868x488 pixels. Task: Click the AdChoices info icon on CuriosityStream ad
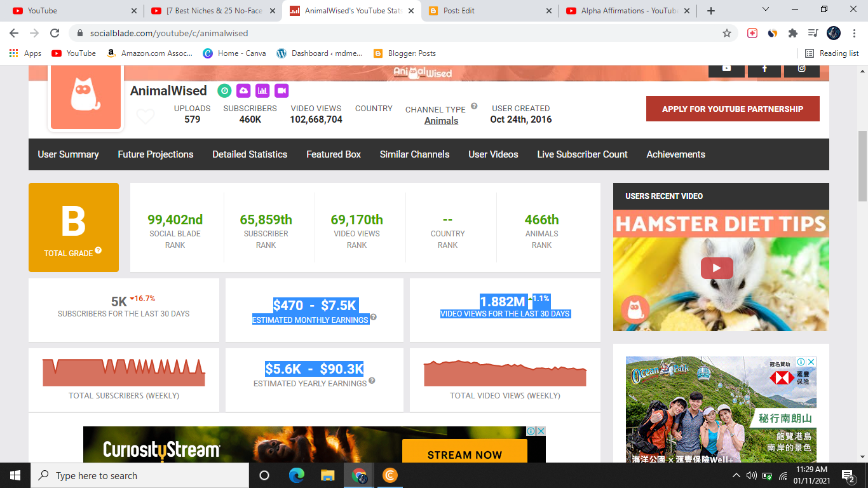click(x=531, y=431)
